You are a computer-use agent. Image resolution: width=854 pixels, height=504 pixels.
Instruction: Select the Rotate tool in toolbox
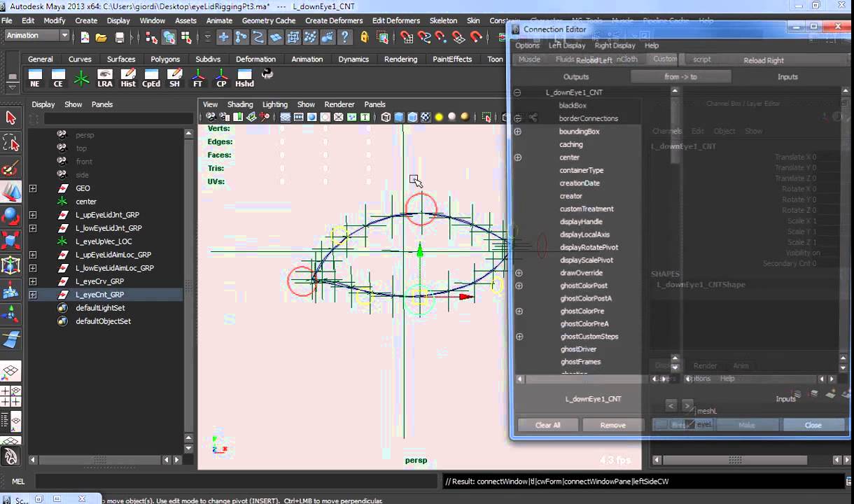[10, 216]
